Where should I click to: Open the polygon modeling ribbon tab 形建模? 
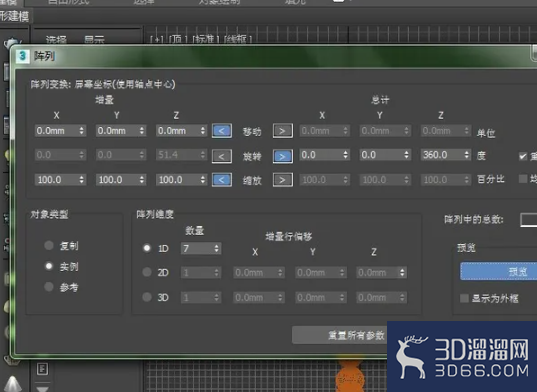point(15,16)
